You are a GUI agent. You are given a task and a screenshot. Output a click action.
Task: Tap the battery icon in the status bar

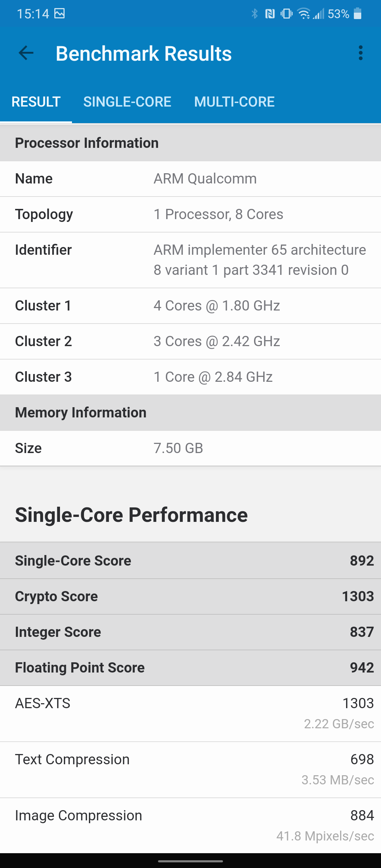point(357,14)
